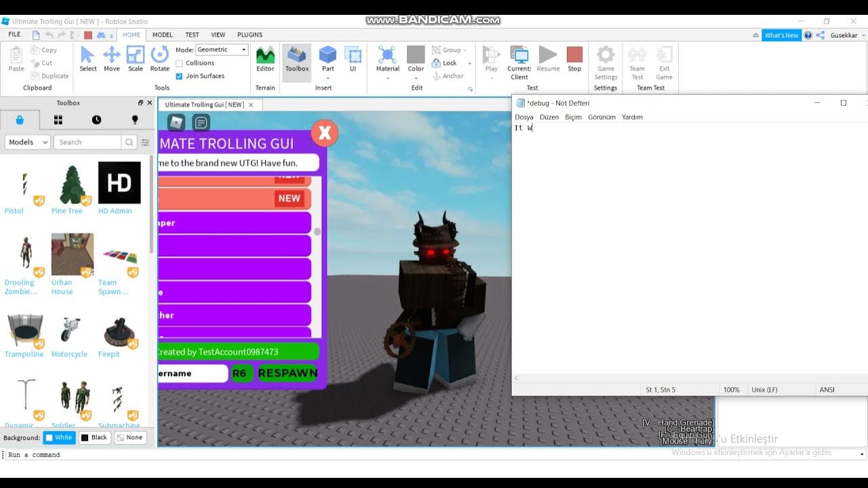
Task: Open the Toolbox search filter options
Action: (145, 142)
